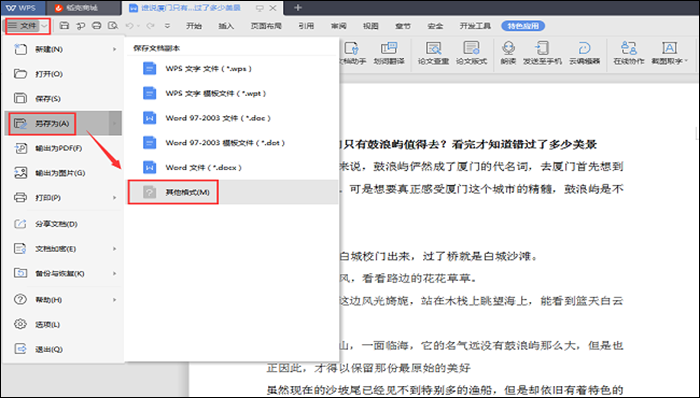Switch to the 插入 ribbon tab
Viewport: 700px width, 398px height.
(226, 26)
